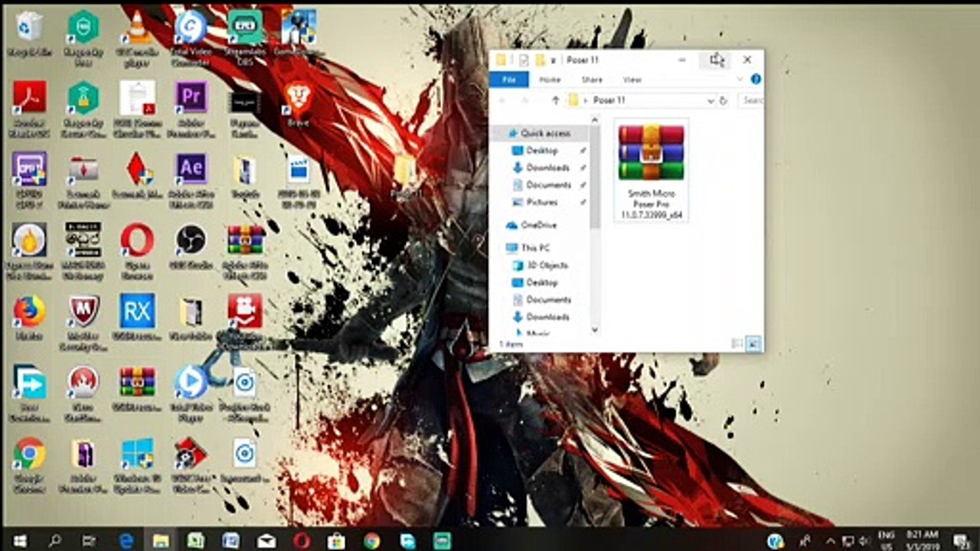Open the Share ribbon tab
980x551 pixels.
tap(591, 80)
